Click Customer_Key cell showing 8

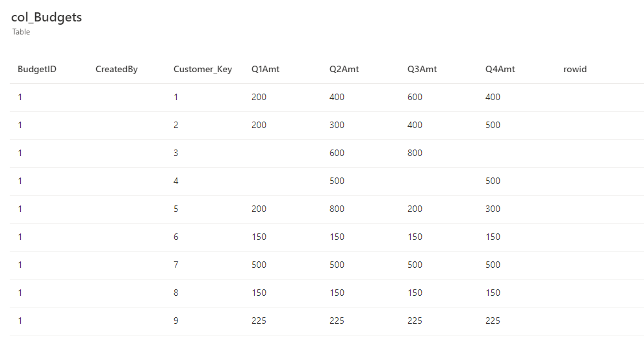click(176, 293)
